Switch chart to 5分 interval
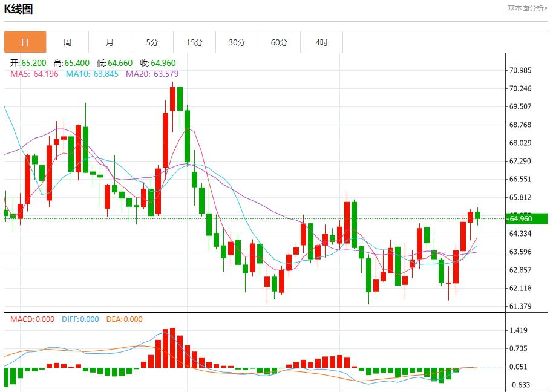This screenshot has height=392, width=553. click(152, 42)
